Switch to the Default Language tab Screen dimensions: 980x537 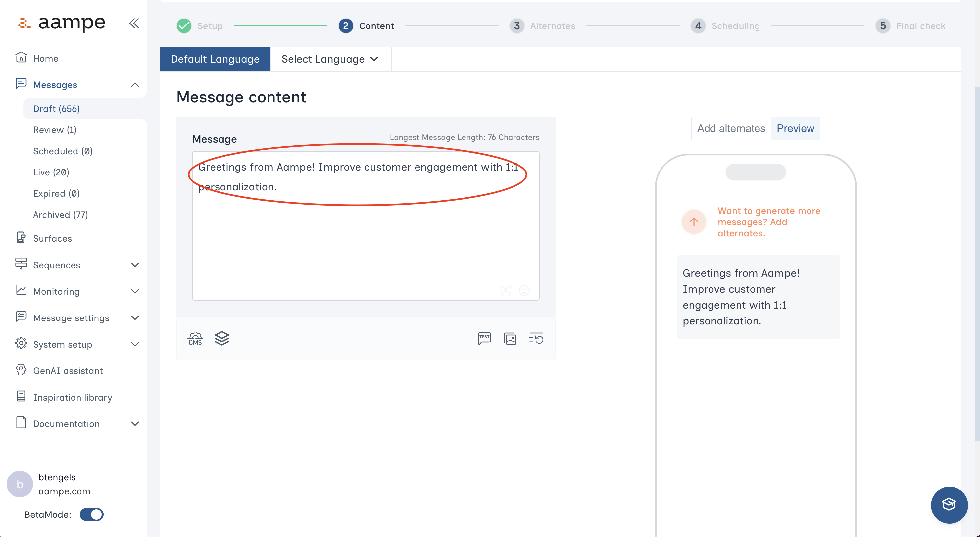point(215,59)
